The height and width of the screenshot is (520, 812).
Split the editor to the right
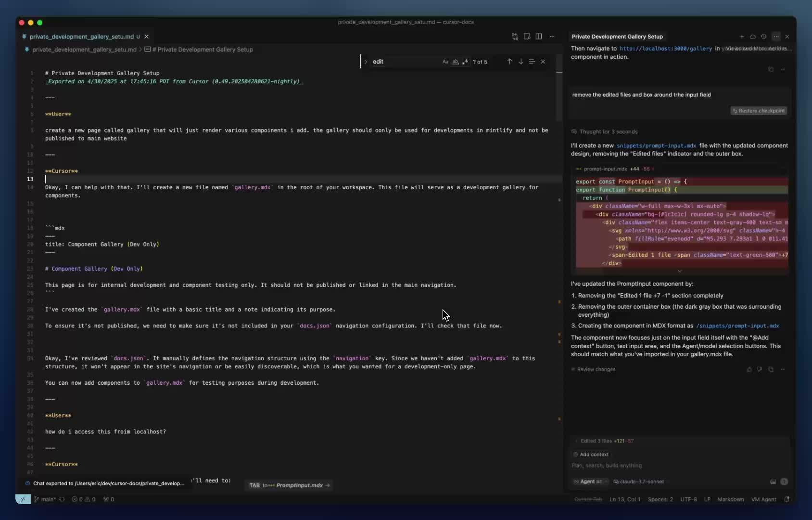pos(539,37)
